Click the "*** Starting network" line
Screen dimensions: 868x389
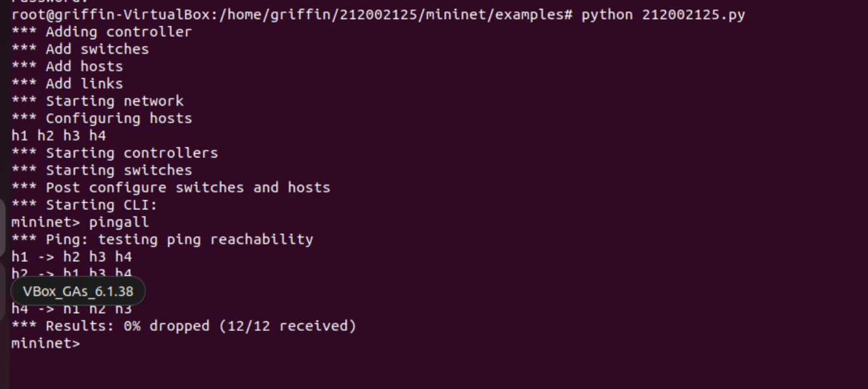coord(97,101)
